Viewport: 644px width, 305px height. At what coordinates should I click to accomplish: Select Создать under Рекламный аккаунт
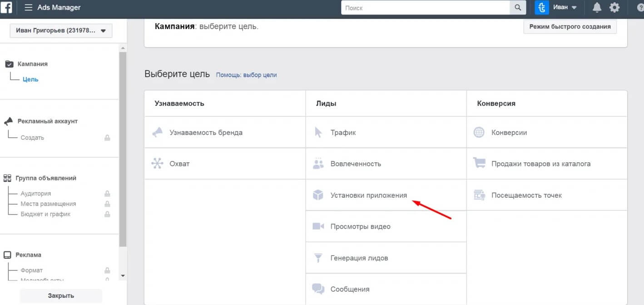pos(32,138)
